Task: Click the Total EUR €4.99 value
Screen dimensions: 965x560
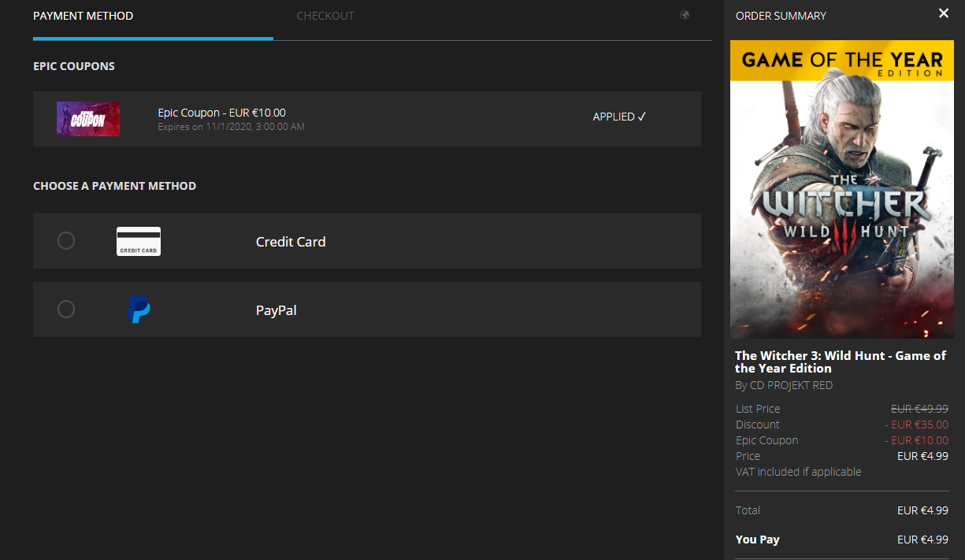Action: 922,510
